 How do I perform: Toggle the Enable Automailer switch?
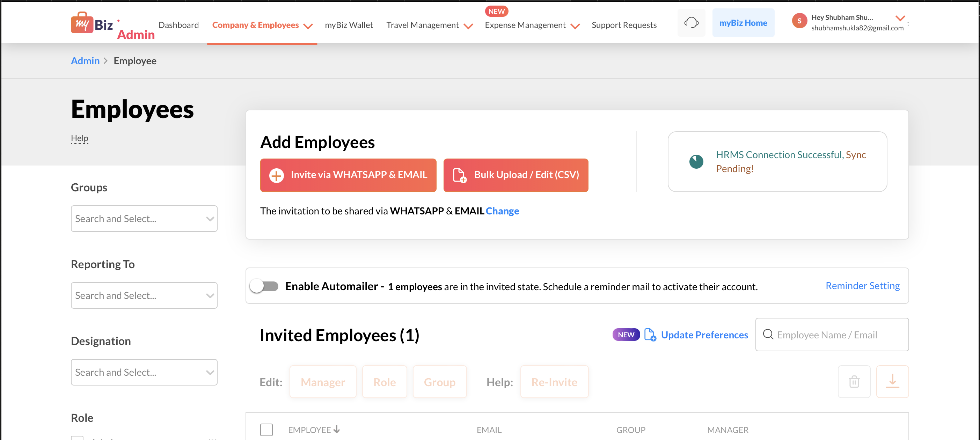pyautogui.click(x=264, y=286)
